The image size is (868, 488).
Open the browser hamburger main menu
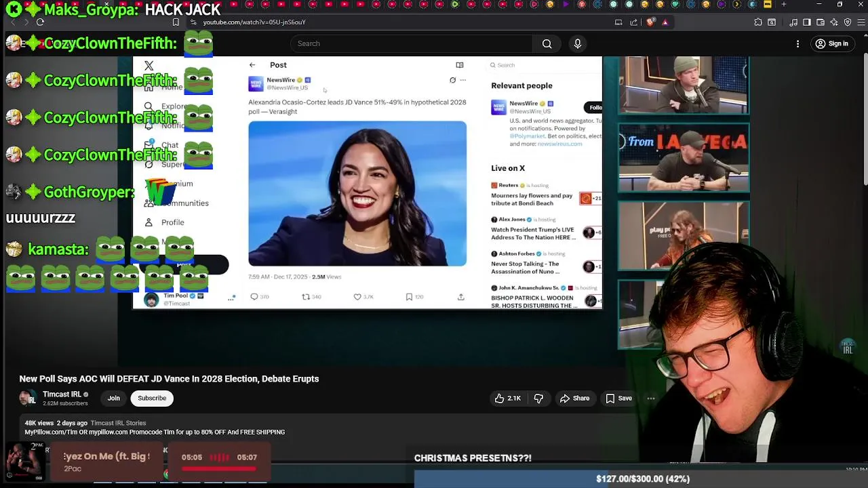pos(862,22)
